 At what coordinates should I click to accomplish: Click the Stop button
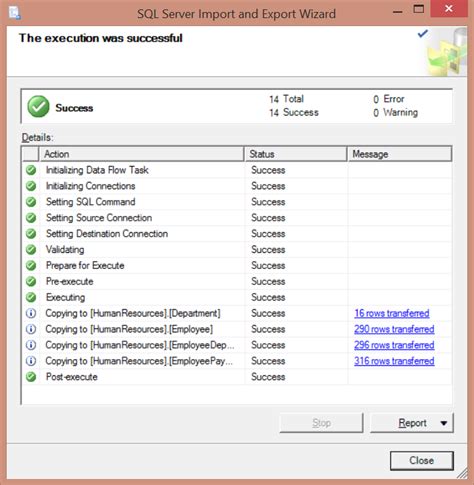tap(321, 423)
